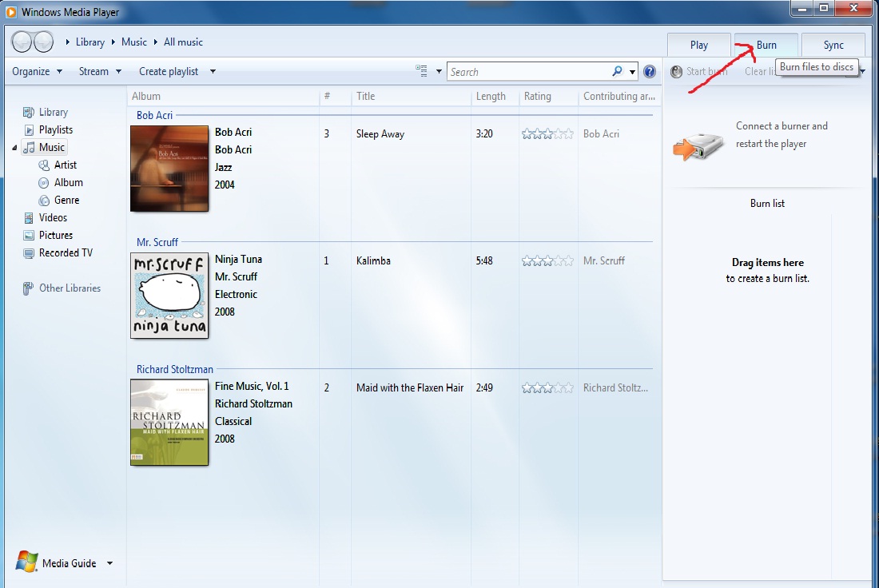Viewport: 879px width, 588px height.
Task: Expand the Library breadcrumb arrow
Action: coord(67,42)
